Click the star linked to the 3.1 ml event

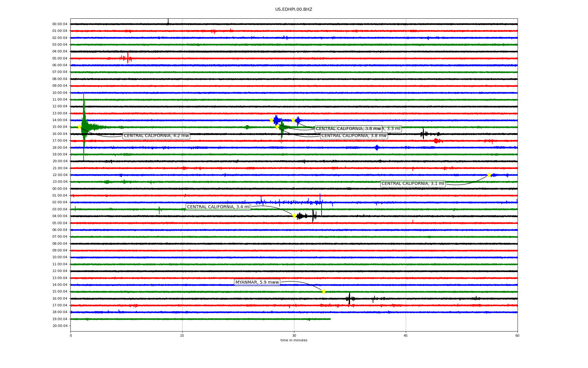coord(489,175)
